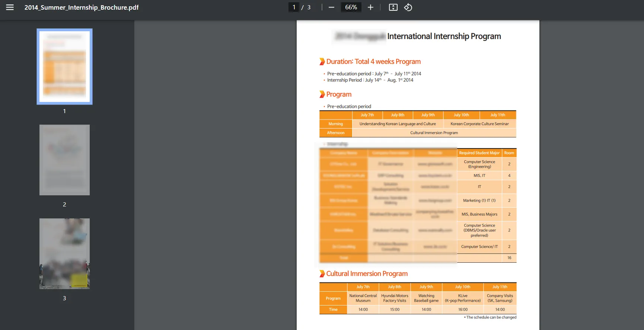Click the MIS, IT major cell
This screenshot has width=644, height=330.
click(479, 176)
